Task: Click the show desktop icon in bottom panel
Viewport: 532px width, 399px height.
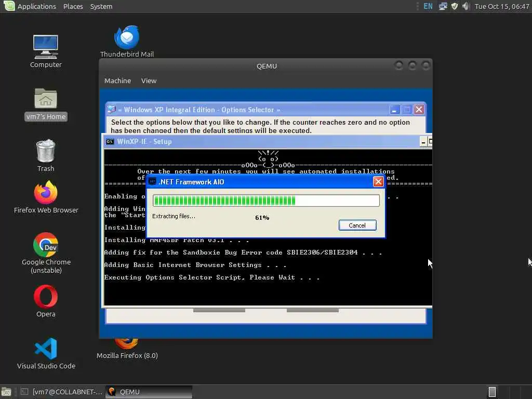Action: coord(6,392)
